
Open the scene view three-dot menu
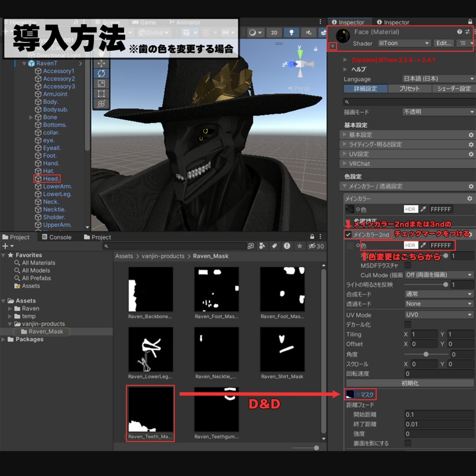[320, 21]
